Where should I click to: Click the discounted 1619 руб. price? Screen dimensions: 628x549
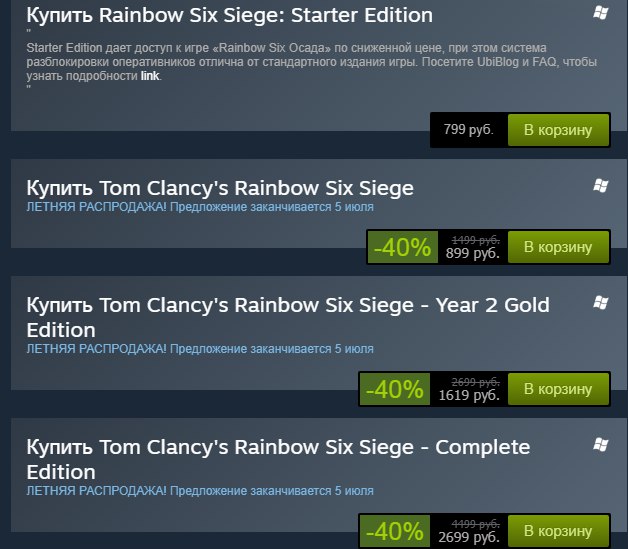click(x=469, y=395)
